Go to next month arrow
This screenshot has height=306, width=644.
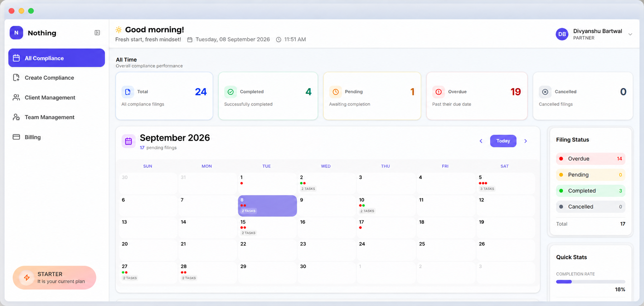526,141
